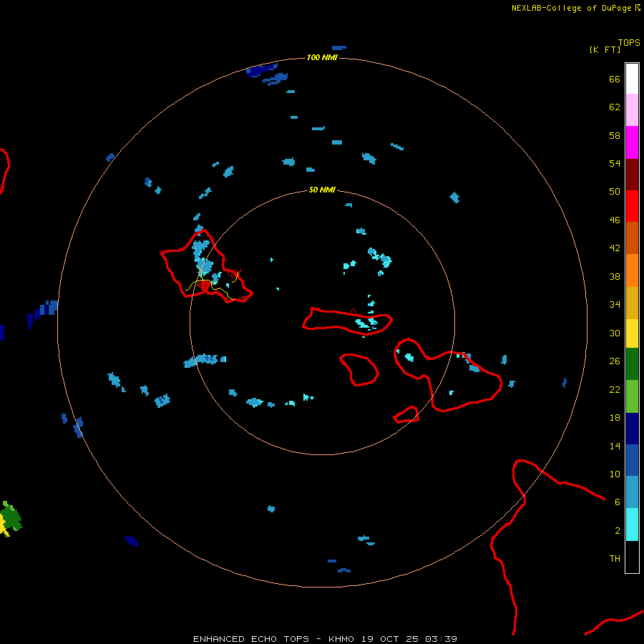The image size is (644, 644).
Task: Click the 54 legend value
Action: tap(615, 163)
